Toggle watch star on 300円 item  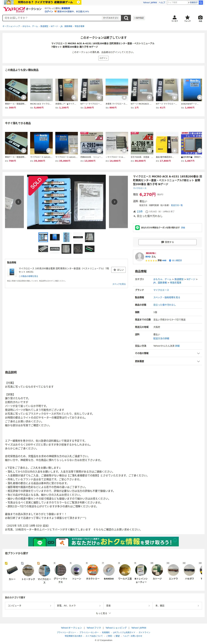pyautogui.click(x=24, y=97)
